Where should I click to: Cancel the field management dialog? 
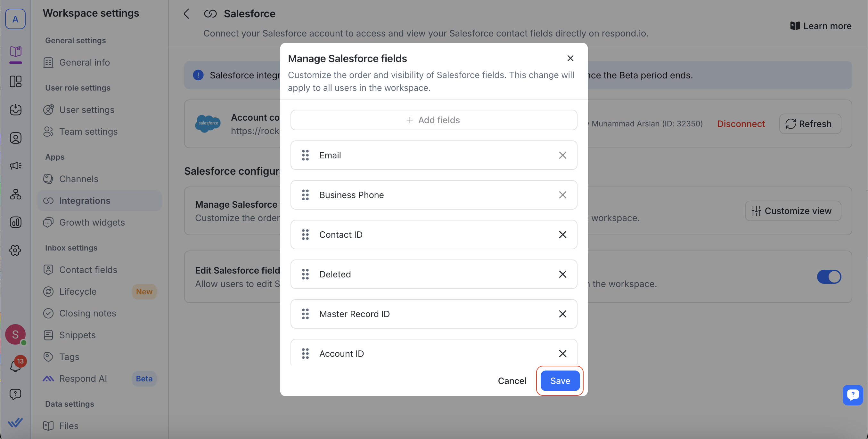pos(512,381)
